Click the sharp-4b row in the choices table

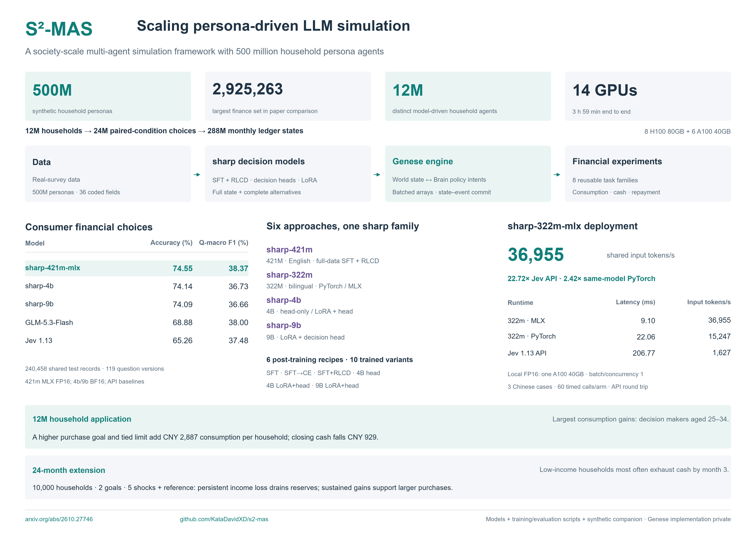(x=137, y=286)
